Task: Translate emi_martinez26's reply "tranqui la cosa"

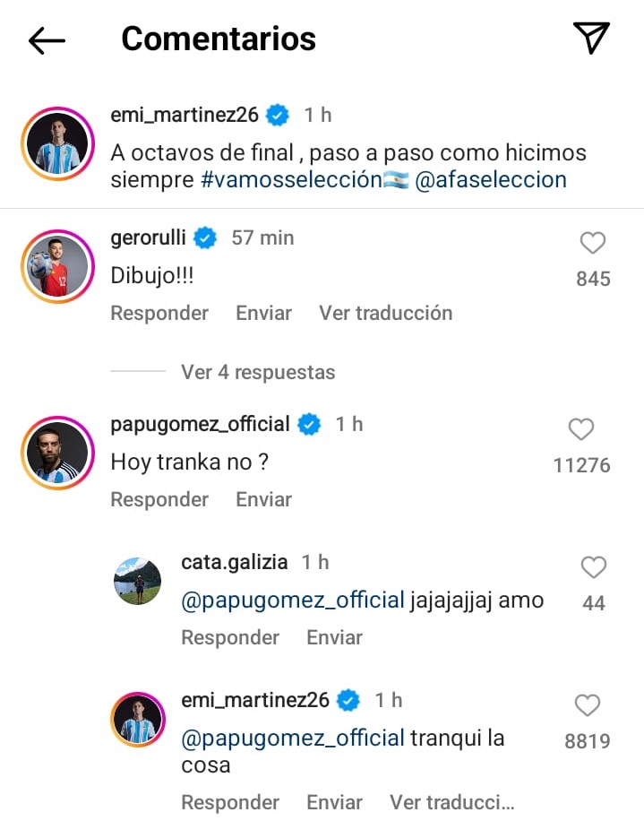Action: coord(451,802)
